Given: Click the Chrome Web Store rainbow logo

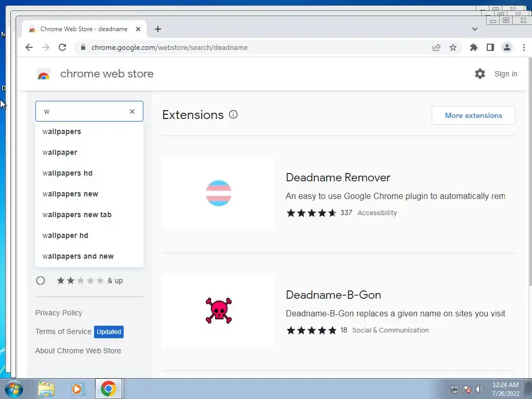Looking at the screenshot, I should (44, 74).
